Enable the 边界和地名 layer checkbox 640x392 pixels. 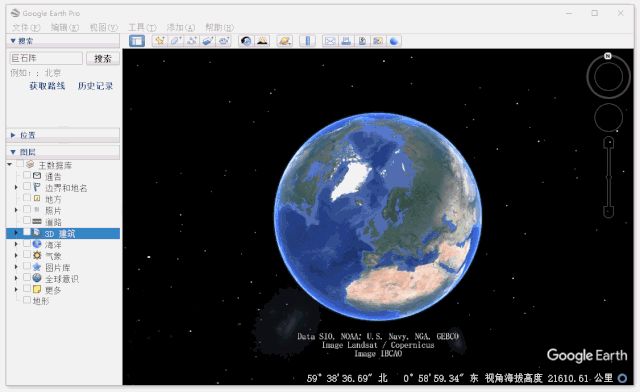click(x=27, y=187)
